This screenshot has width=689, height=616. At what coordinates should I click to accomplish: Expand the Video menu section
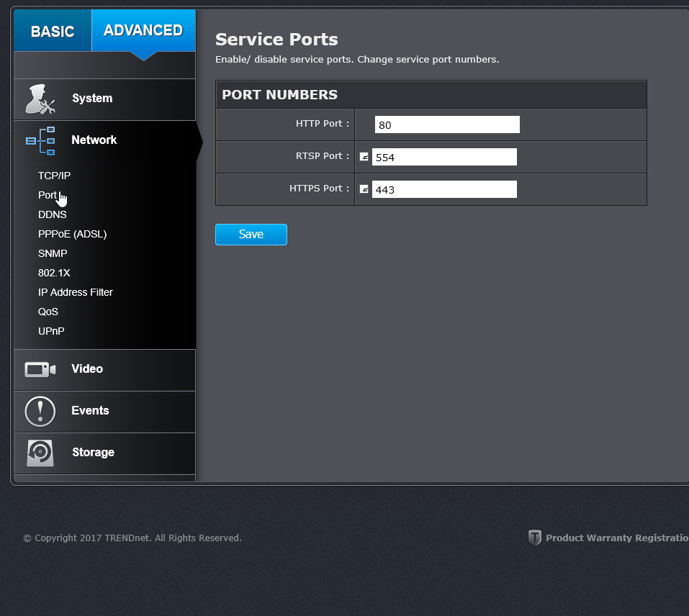pyautogui.click(x=104, y=370)
